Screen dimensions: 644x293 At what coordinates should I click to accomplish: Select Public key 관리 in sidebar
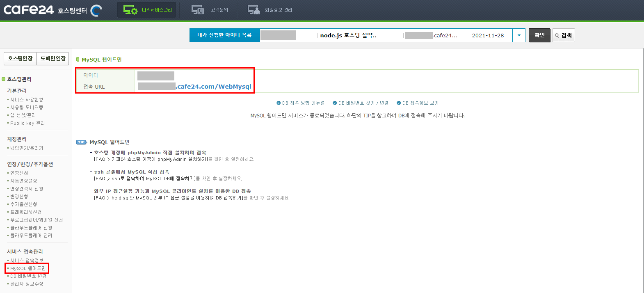click(x=27, y=123)
